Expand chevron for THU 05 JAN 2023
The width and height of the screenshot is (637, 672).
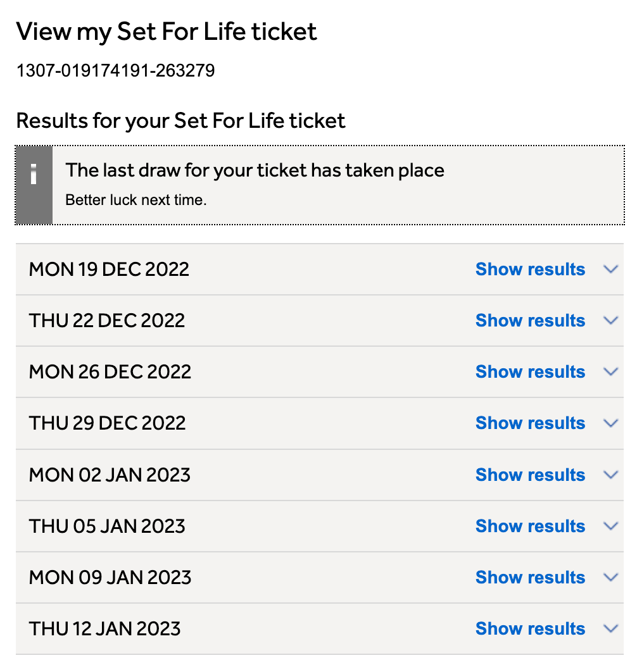(610, 526)
